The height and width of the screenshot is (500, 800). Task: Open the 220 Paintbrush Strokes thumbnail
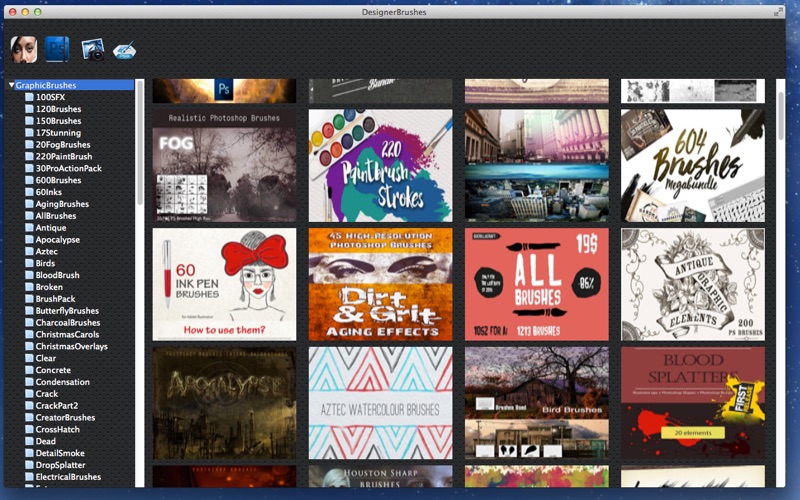click(380, 166)
